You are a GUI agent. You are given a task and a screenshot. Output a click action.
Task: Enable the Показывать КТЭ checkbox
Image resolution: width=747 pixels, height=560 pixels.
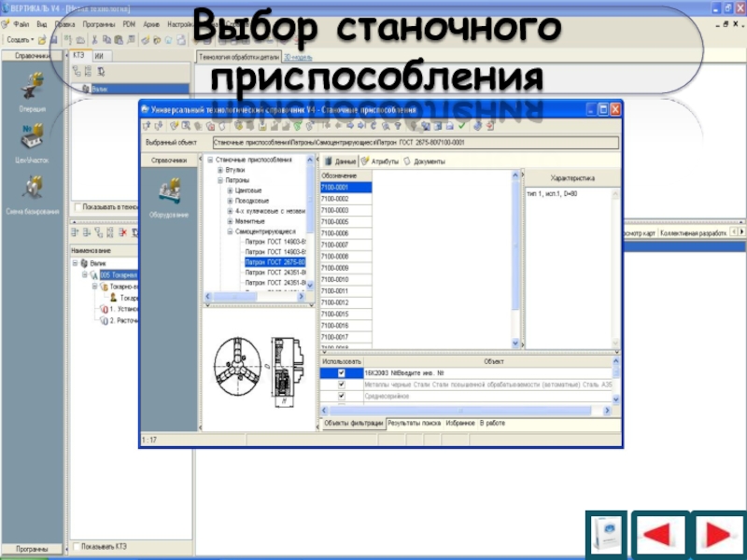pyautogui.click(x=77, y=547)
